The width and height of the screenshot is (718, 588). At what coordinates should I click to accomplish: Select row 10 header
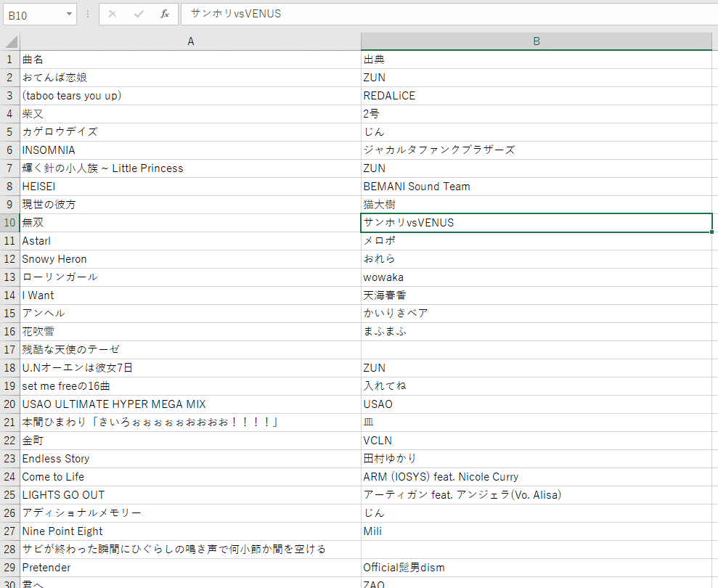[9, 223]
